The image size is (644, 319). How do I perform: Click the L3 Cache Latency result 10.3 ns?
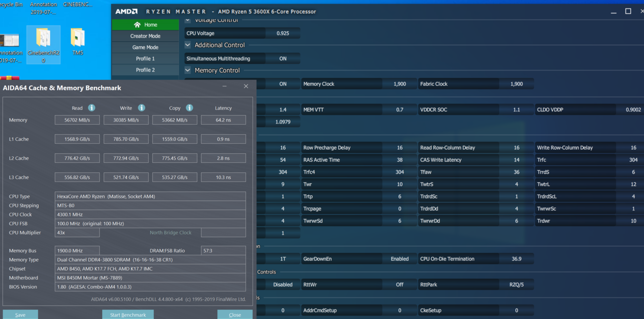(x=223, y=177)
